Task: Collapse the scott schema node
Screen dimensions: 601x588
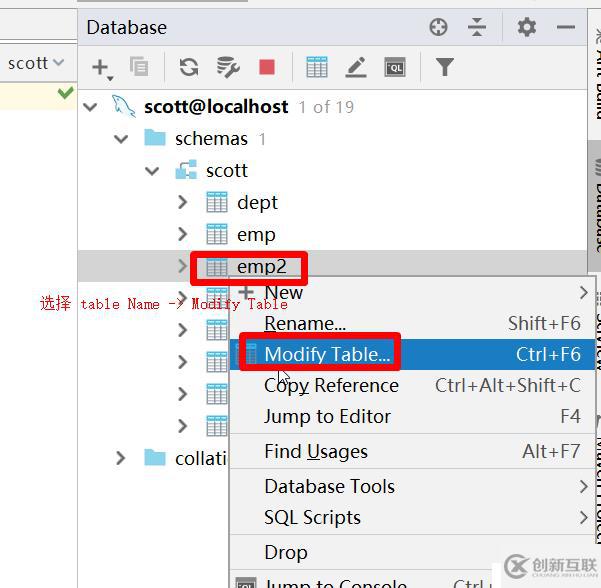Action: (152, 171)
